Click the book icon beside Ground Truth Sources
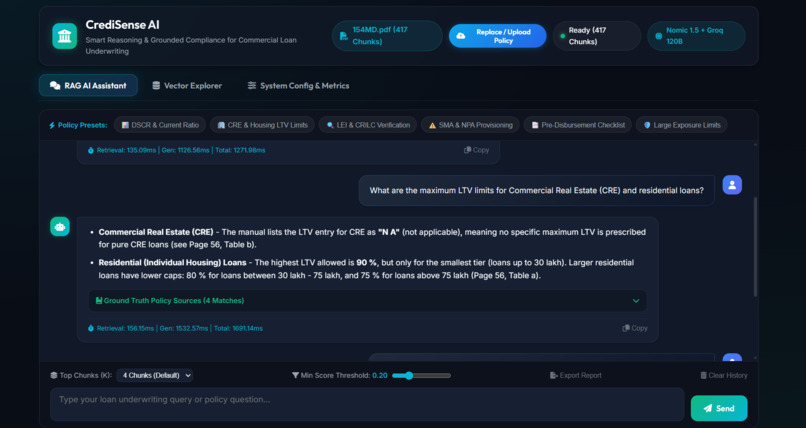This screenshot has height=428, width=806. (x=99, y=301)
